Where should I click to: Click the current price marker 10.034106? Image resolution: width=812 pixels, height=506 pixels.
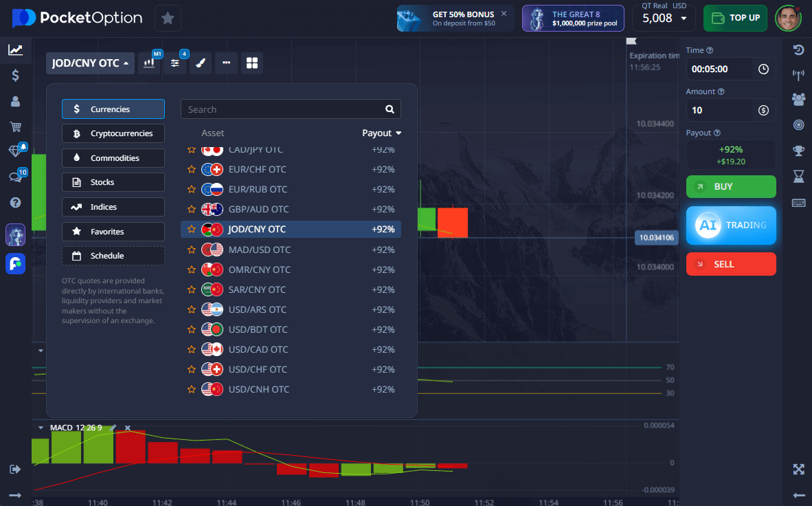(x=657, y=238)
